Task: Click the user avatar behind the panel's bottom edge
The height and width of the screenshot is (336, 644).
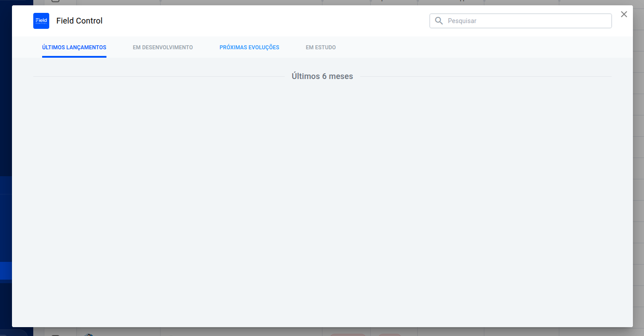Action: coord(89,334)
